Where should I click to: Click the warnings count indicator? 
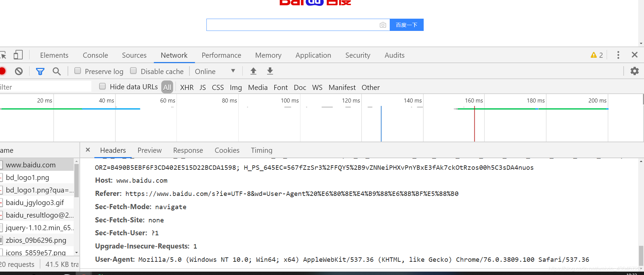[x=596, y=55]
